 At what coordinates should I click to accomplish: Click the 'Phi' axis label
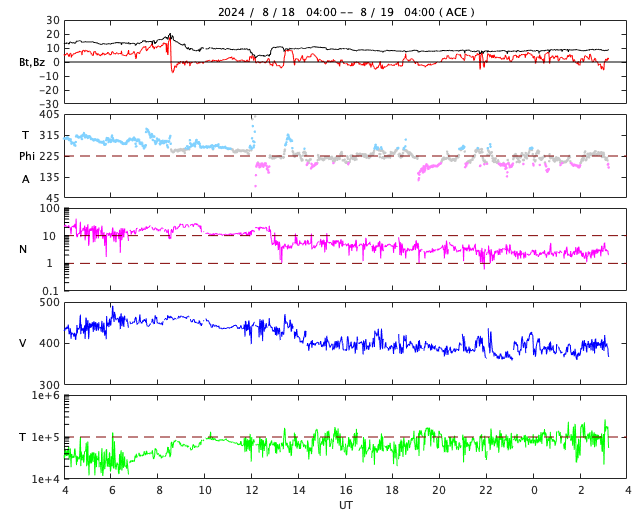coord(27,156)
